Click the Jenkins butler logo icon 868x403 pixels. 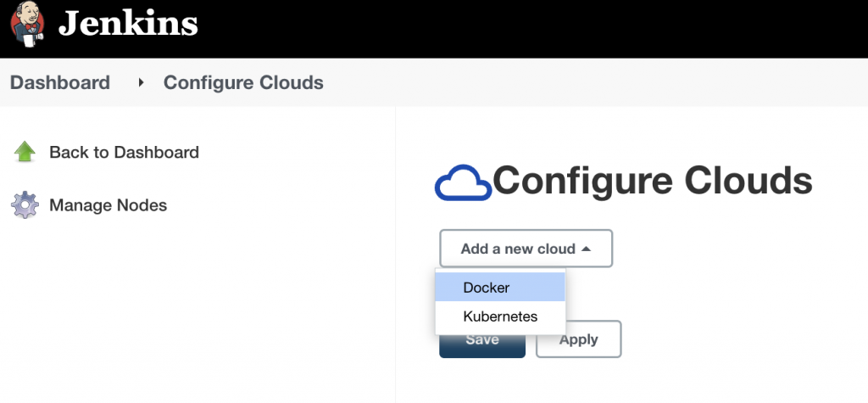point(25,27)
